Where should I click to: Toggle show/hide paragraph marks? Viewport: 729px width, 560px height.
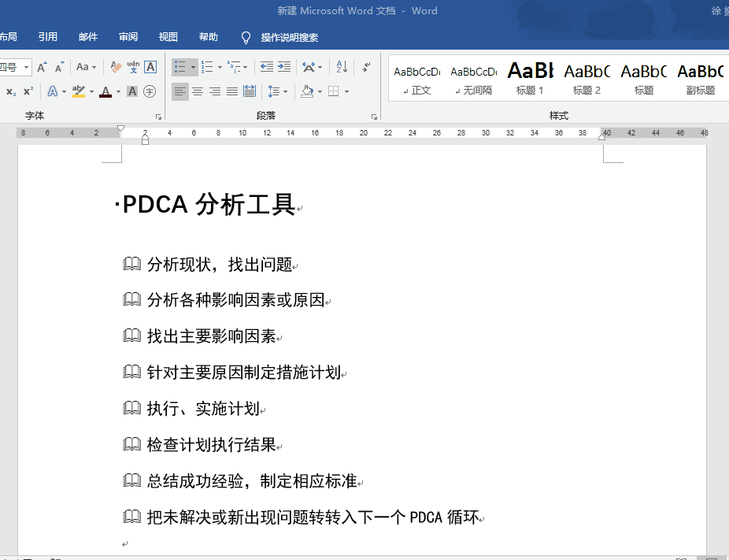pyautogui.click(x=366, y=67)
